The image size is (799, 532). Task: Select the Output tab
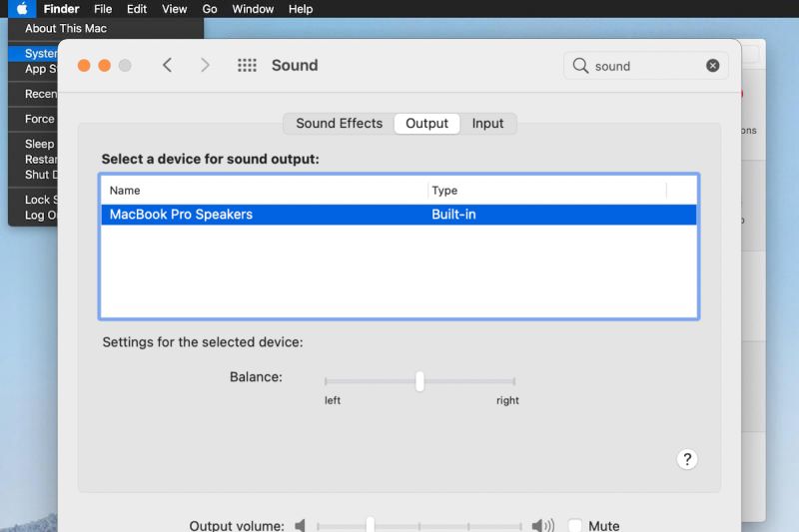pyautogui.click(x=427, y=124)
